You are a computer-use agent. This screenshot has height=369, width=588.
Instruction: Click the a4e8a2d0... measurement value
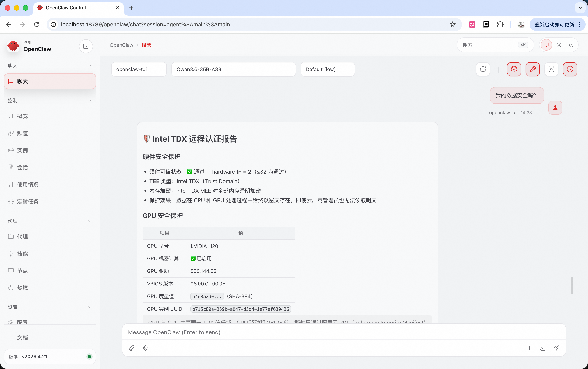207,296
